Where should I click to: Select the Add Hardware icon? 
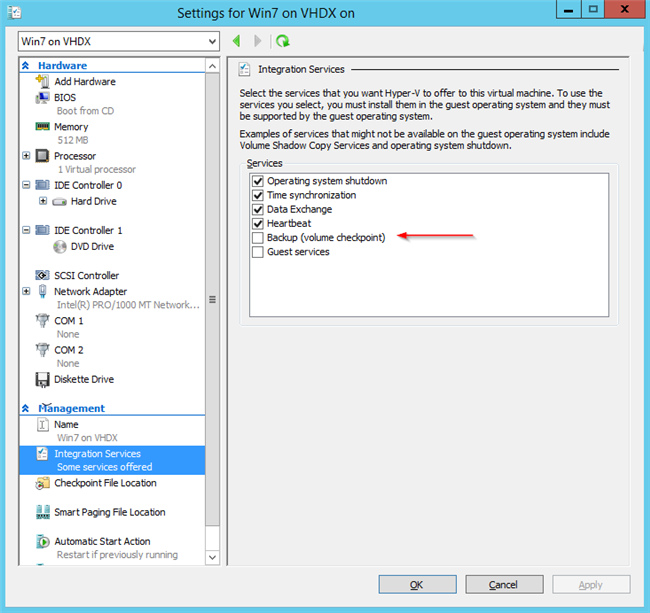43,82
